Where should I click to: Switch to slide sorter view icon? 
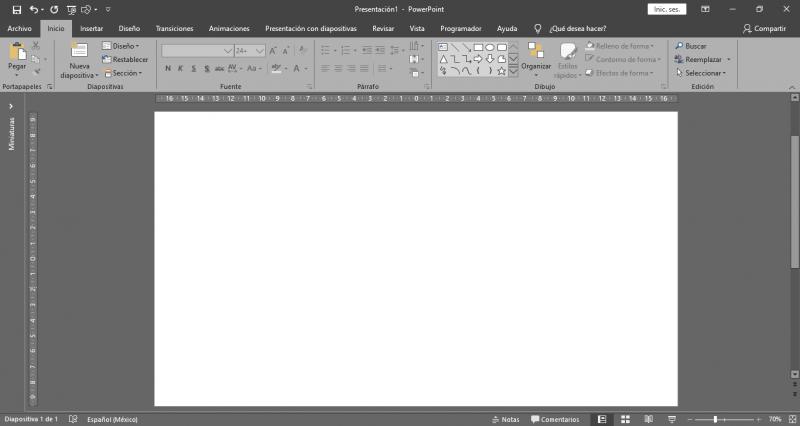pyautogui.click(x=625, y=419)
